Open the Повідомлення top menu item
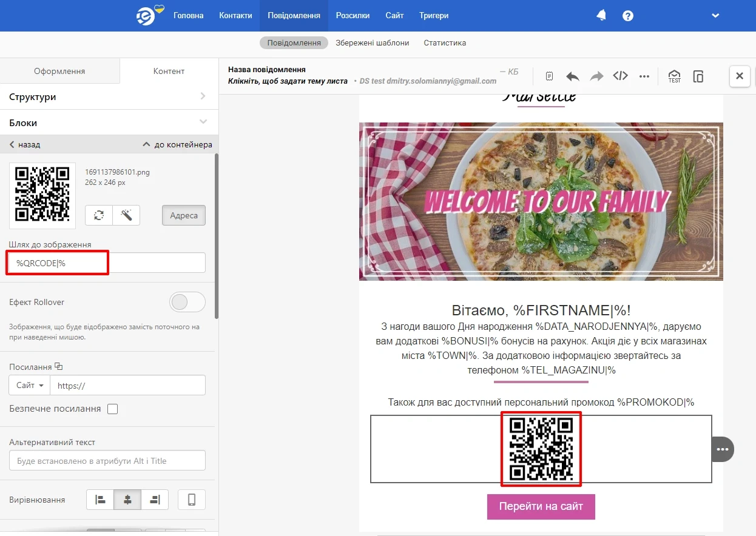This screenshot has height=536, width=756. tap(294, 16)
